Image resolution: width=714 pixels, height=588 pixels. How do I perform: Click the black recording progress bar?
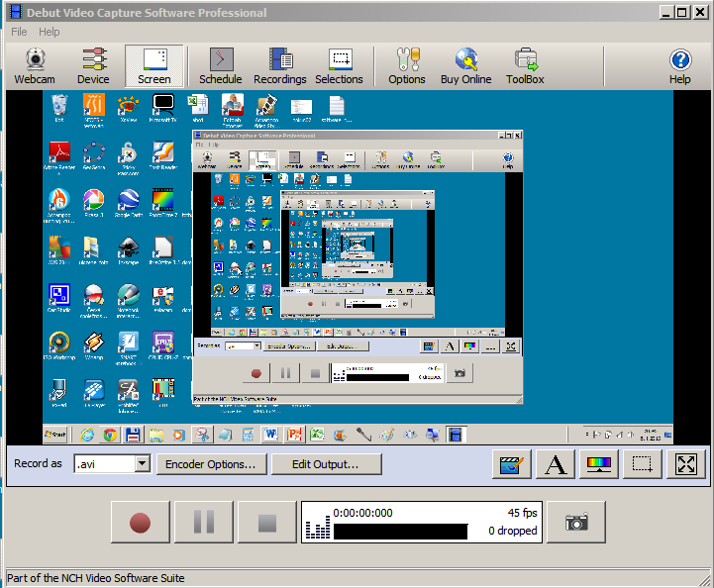point(401,532)
